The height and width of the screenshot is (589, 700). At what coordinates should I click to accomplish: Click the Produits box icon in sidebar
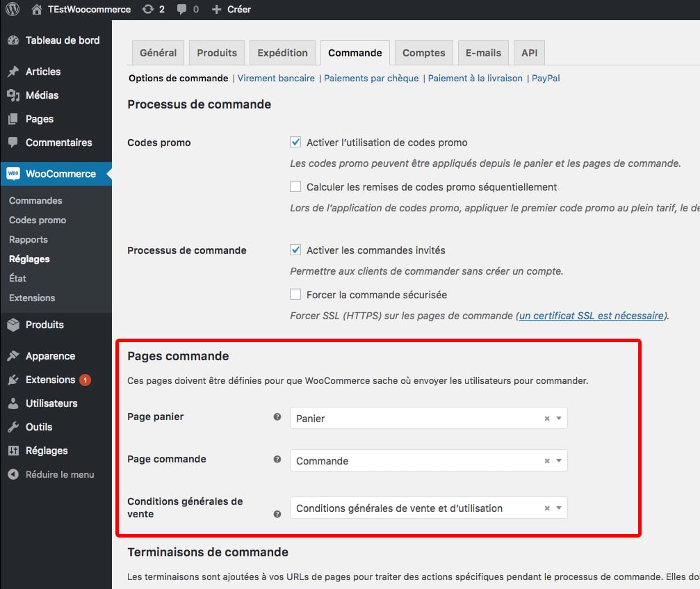coord(13,325)
